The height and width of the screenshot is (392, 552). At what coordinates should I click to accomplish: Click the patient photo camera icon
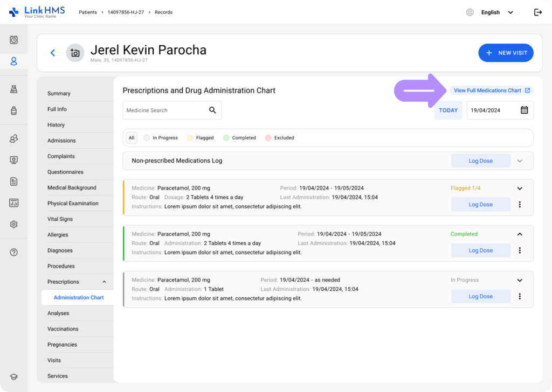pyautogui.click(x=75, y=53)
